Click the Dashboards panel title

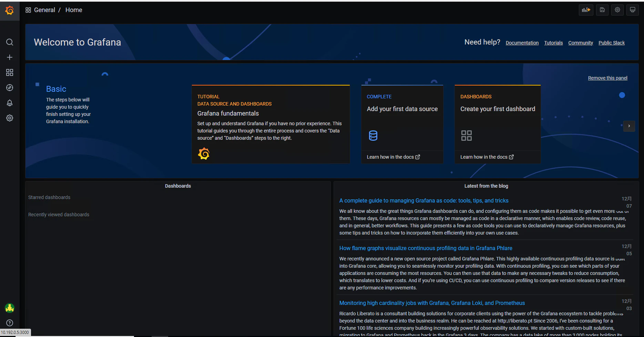178,186
